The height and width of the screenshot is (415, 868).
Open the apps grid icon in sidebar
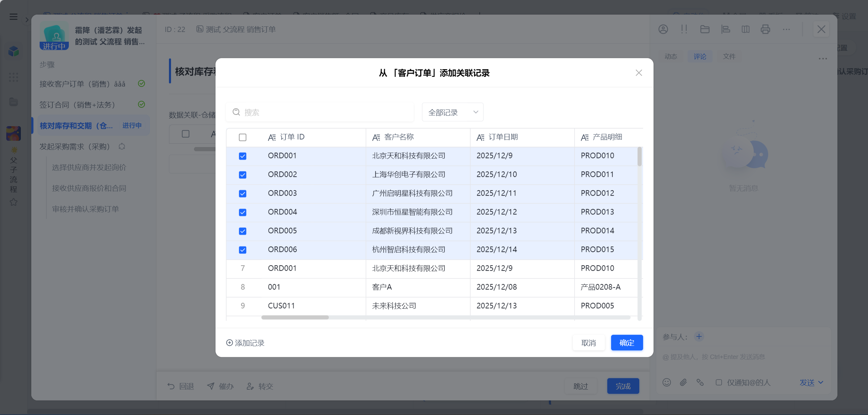coord(14,77)
